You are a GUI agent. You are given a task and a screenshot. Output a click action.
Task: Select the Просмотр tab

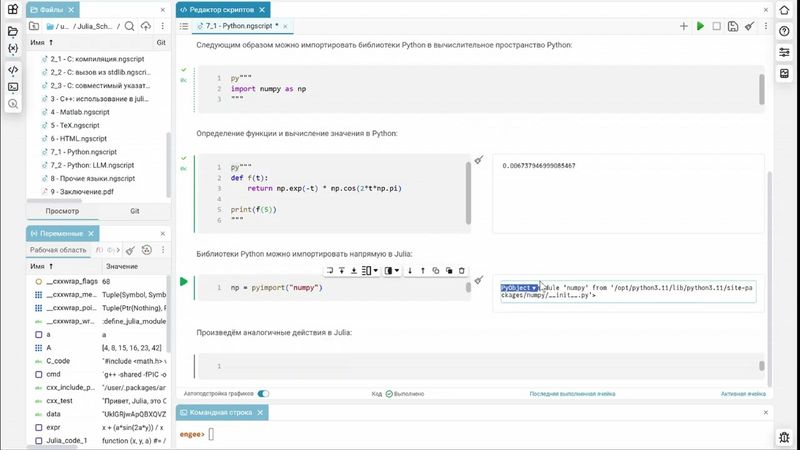[x=62, y=211]
